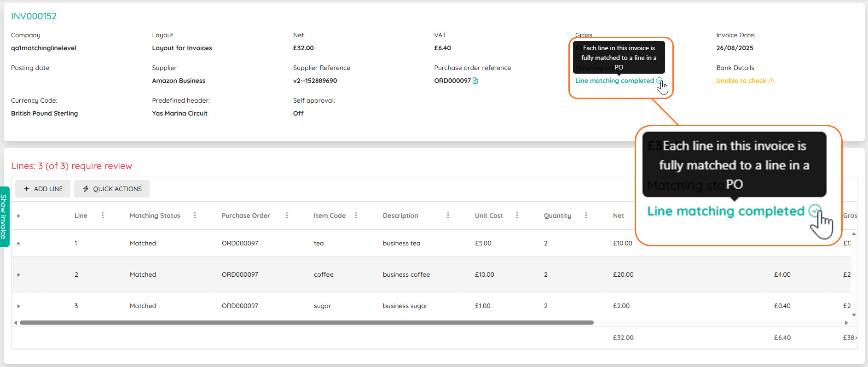
Task: Sort by Item Code column header
Action: [x=330, y=216]
